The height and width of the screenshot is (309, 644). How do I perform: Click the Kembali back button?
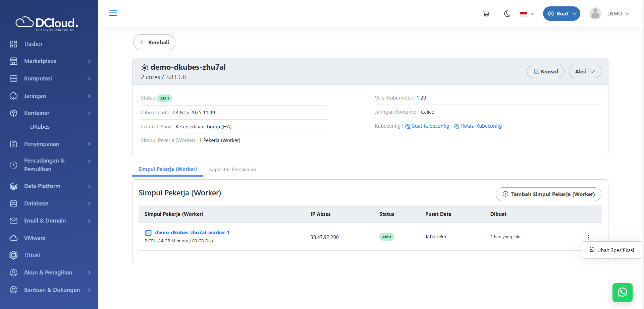click(154, 42)
